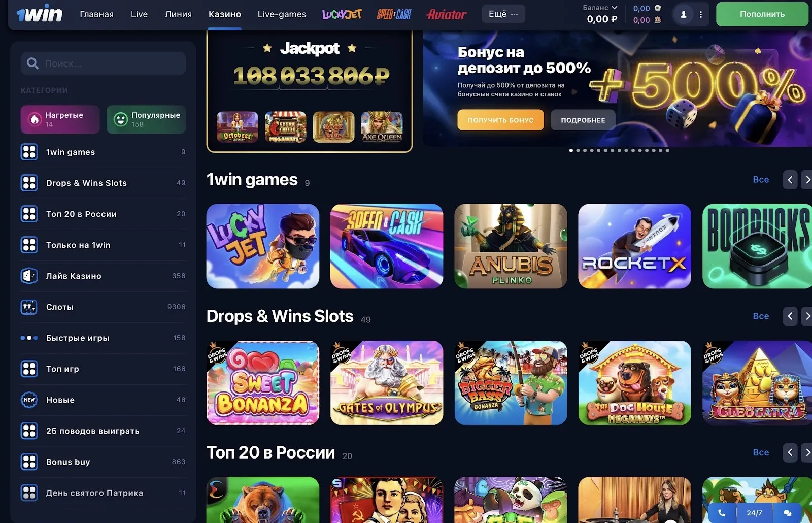Image resolution: width=812 pixels, height=523 pixels.
Task: Switch to the Live-games tab
Action: [282, 14]
